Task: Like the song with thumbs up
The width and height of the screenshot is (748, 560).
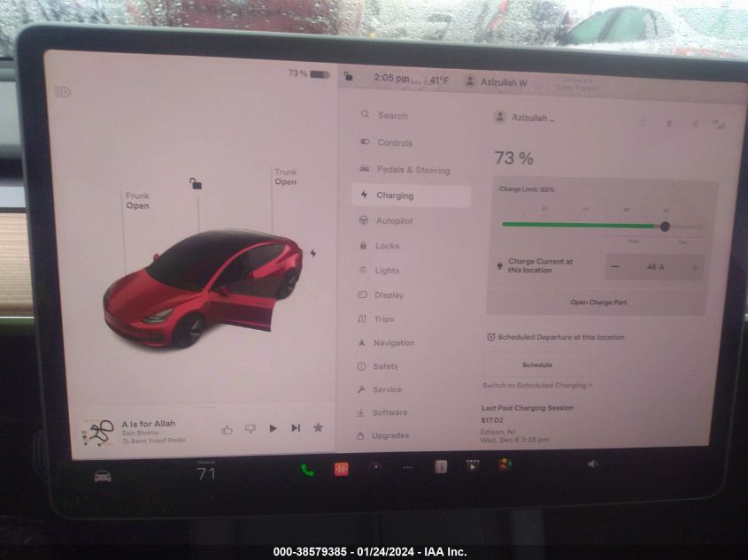Action: (227, 429)
